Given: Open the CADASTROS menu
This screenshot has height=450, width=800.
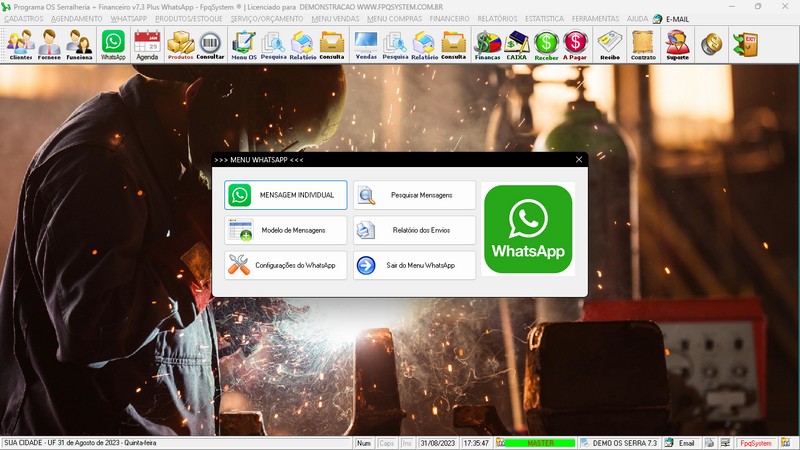Looking at the screenshot, I should [24, 19].
